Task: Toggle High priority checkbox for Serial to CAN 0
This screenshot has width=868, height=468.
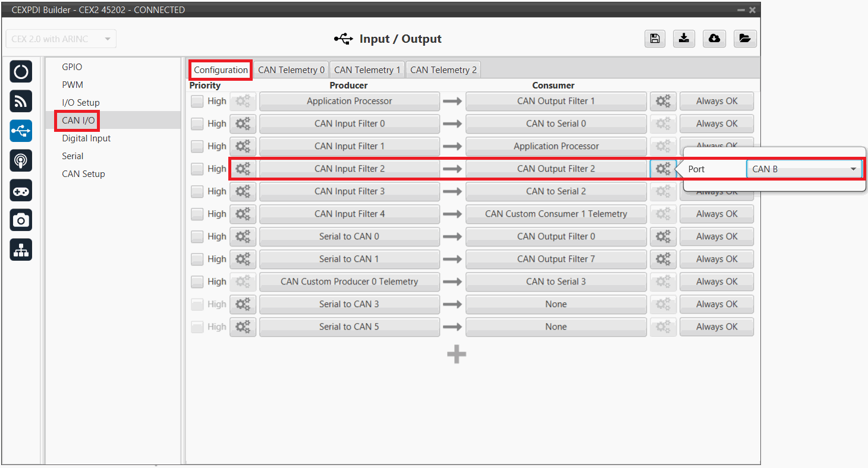Action: click(x=197, y=237)
